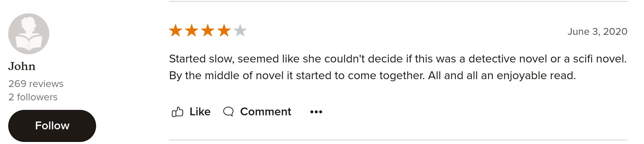Click the first orange rating star

coord(176,31)
